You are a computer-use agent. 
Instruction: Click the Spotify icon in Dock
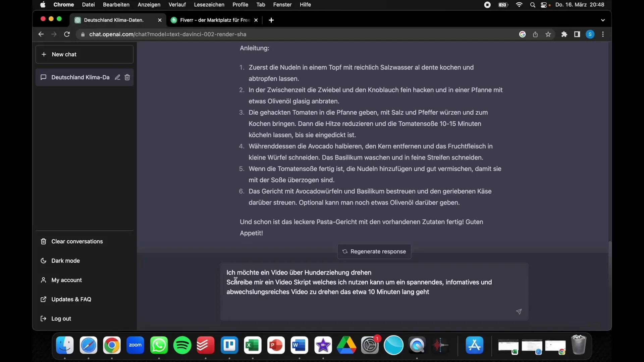[182, 345]
